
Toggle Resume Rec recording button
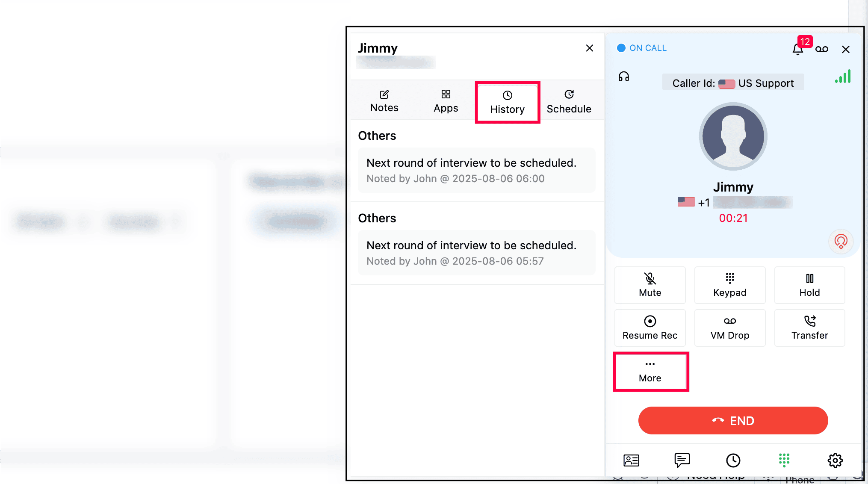coord(650,328)
